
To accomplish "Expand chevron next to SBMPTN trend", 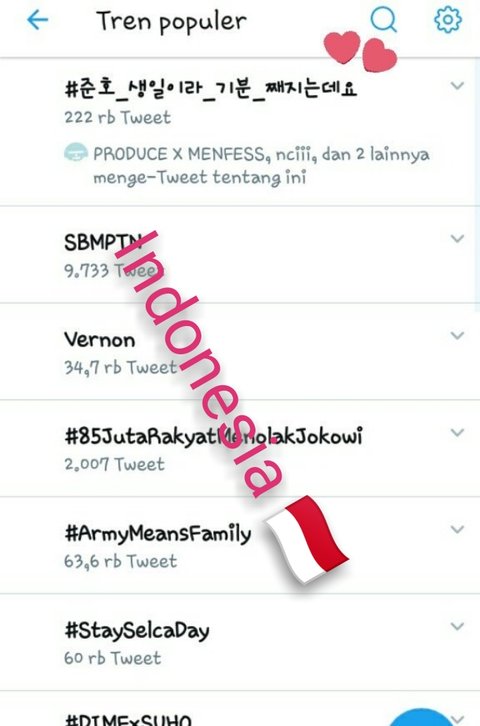I will pyautogui.click(x=457, y=238).
